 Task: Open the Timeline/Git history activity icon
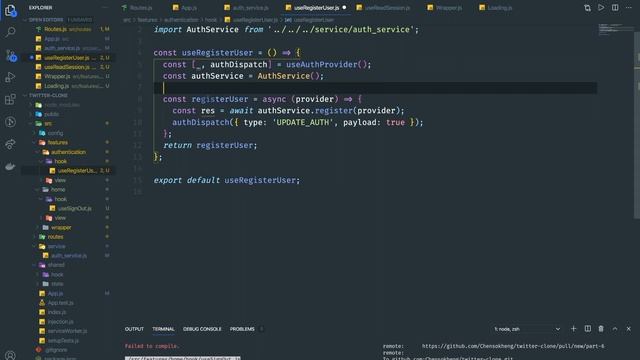click(10, 122)
